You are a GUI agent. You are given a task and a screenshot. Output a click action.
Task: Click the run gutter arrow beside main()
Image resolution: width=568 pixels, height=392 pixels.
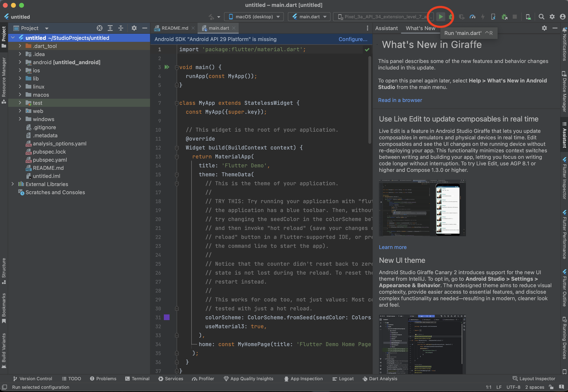(x=167, y=67)
